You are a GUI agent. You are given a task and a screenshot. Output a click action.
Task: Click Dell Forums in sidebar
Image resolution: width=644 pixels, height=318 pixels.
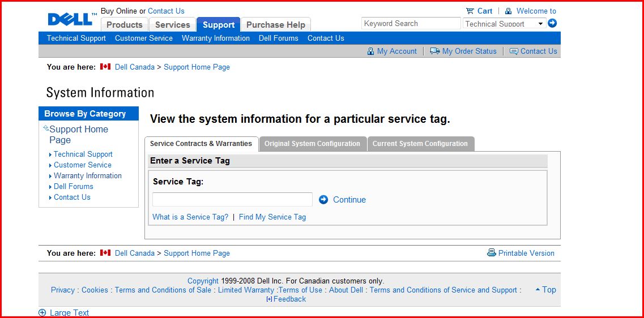coord(74,186)
